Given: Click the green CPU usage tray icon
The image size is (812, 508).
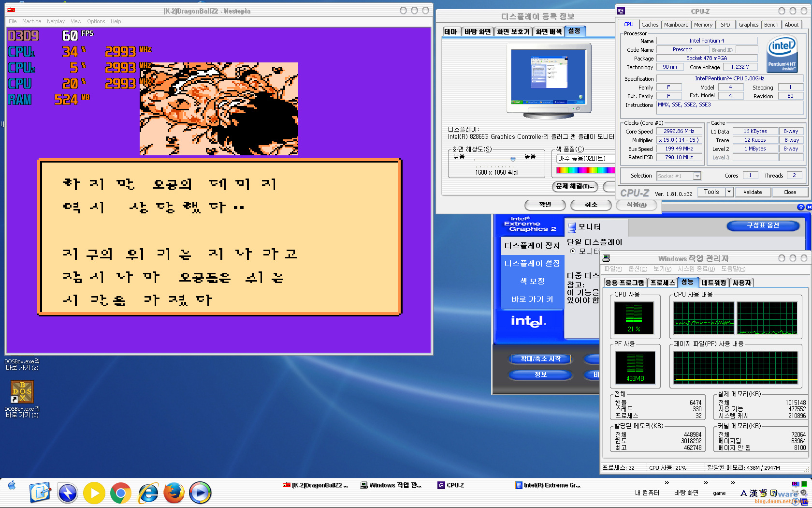Looking at the screenshot, I should click(x=804, y=483).
